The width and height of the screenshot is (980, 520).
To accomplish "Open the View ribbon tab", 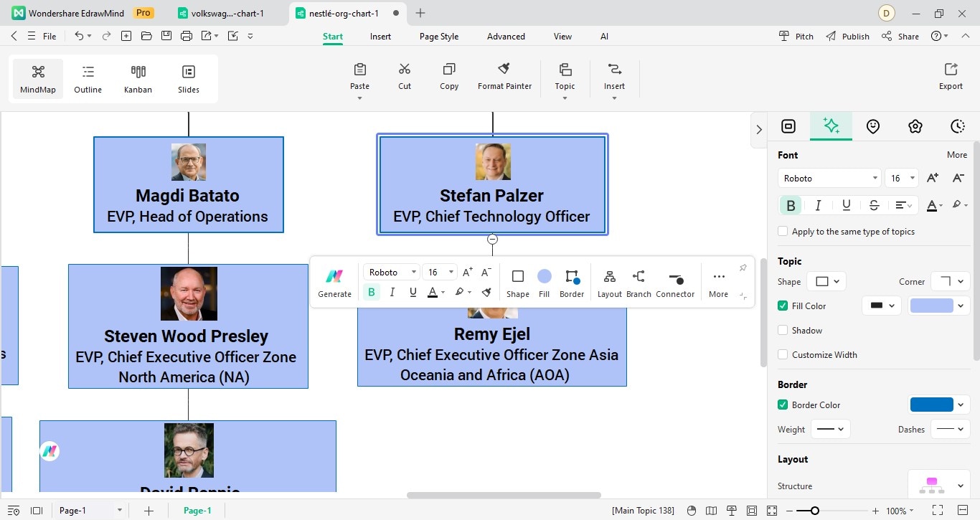I will 562,37.
